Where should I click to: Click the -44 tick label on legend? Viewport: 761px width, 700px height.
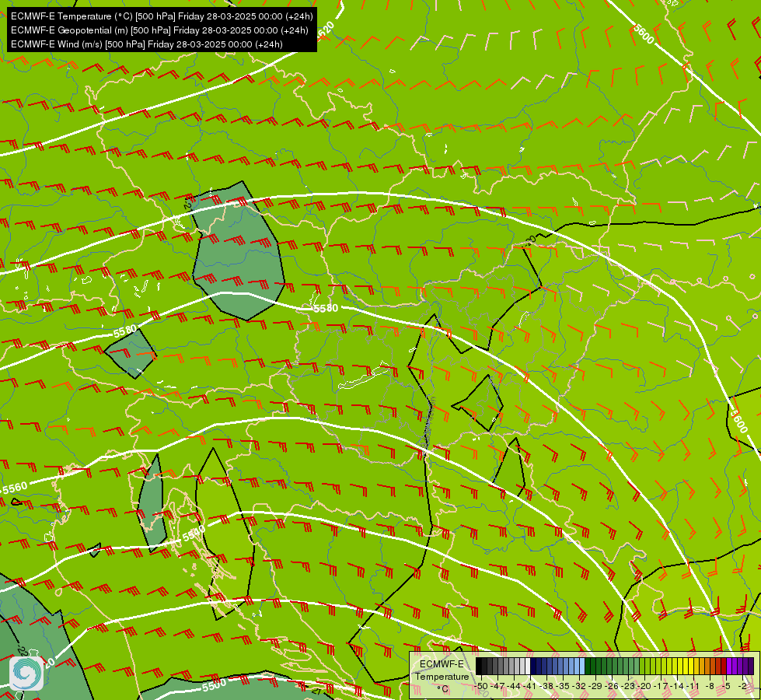[514, 686]
